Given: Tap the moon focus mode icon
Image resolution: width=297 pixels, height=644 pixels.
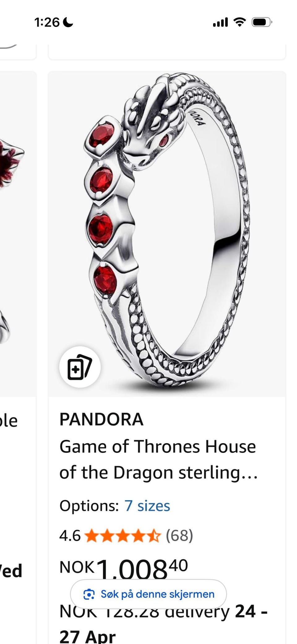Looking at the screenshot, I should click(68, 22).
